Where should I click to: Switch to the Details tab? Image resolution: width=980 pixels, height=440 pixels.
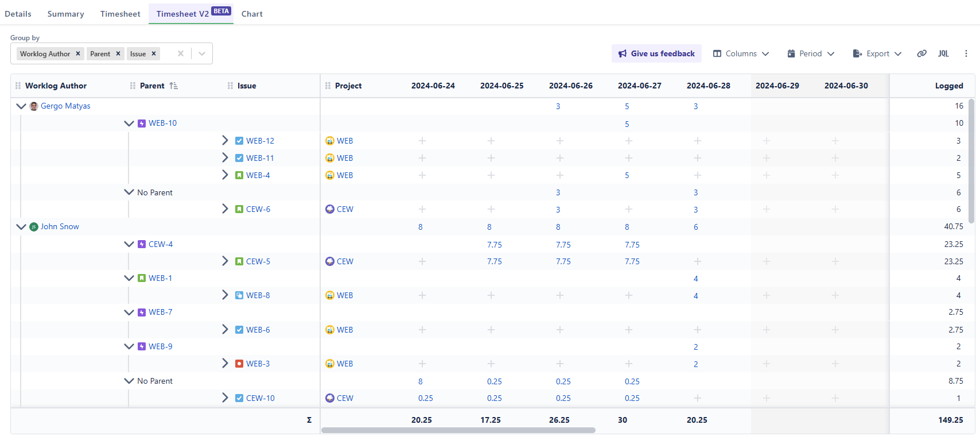(x=18, y=14)
